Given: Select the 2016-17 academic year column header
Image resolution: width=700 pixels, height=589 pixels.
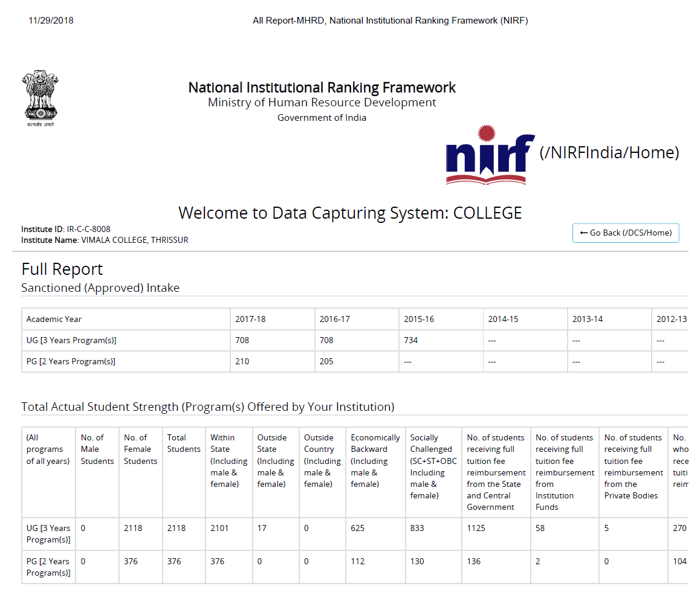Looking at the screenshot, I should [x=335, y=319].
